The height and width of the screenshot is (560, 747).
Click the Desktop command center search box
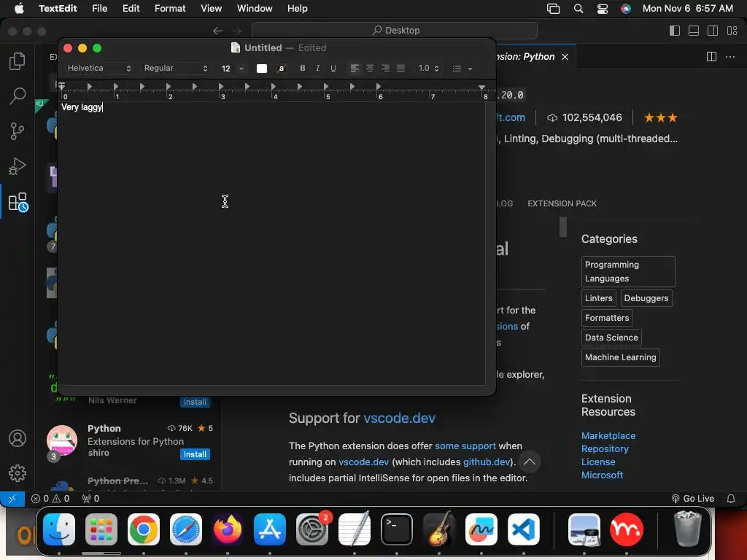coord(395,31)
